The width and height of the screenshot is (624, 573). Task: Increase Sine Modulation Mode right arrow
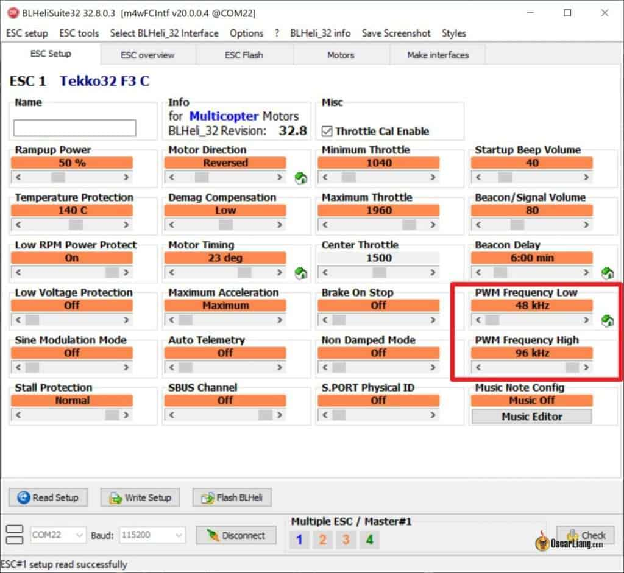click(126, 367)
